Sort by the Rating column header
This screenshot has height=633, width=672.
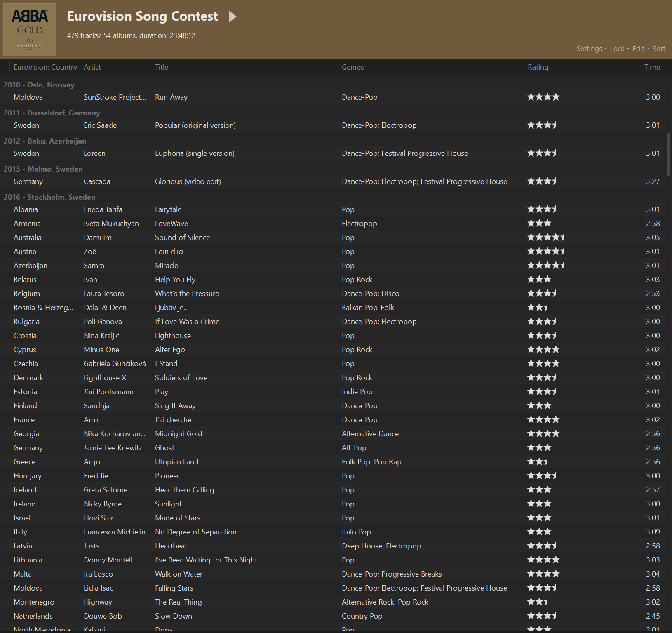(x=538, y=67)
